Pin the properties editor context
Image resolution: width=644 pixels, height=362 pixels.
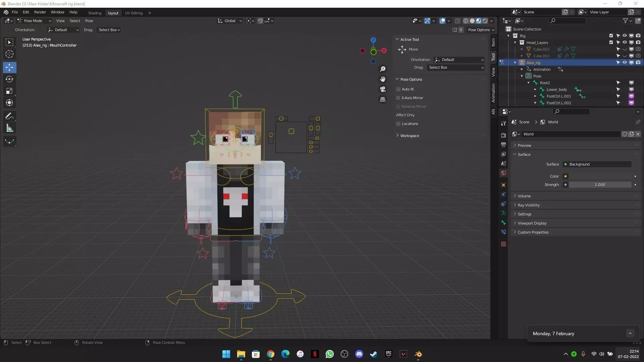click(x=638, y=122)
